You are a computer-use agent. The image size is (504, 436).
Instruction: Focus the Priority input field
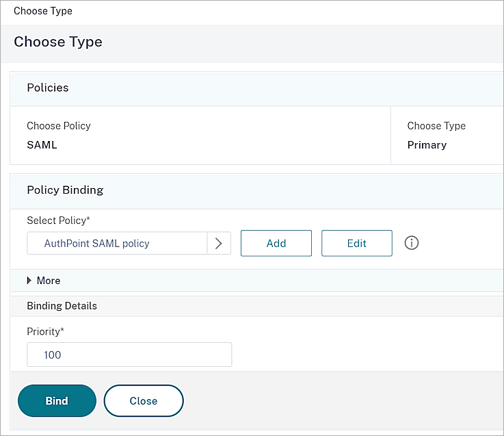coord(129,355)
